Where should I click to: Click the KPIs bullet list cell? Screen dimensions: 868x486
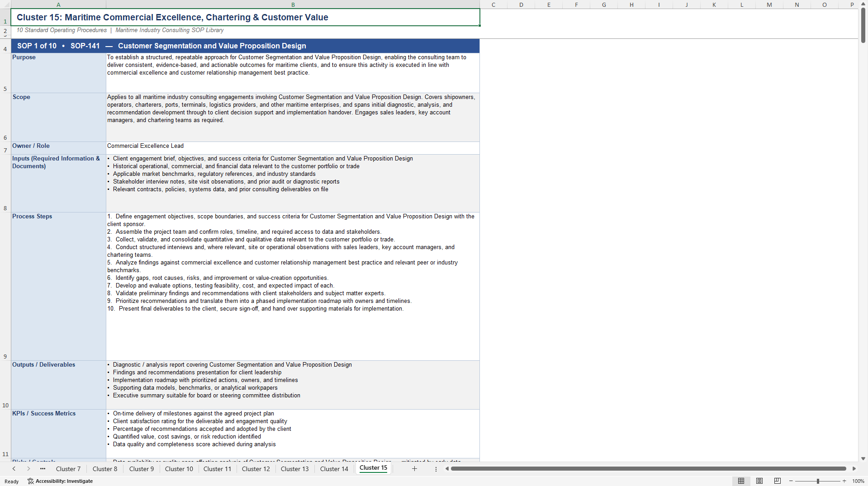pos(293,434)
